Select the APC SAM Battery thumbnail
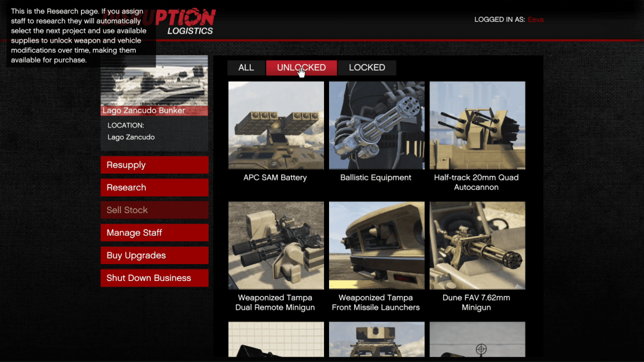The height and width of the screenshot is (362, 644). click(276, 126)
